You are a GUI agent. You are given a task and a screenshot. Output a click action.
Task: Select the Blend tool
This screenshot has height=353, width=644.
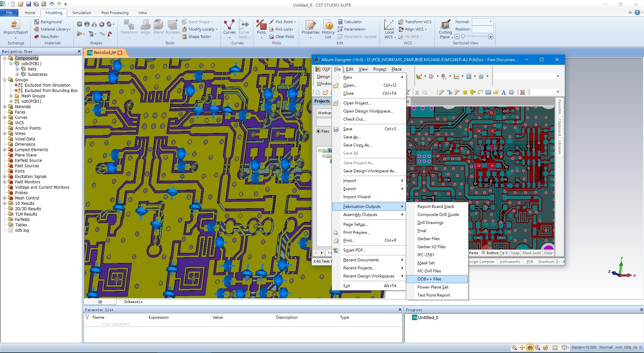(x=158, y=28)
